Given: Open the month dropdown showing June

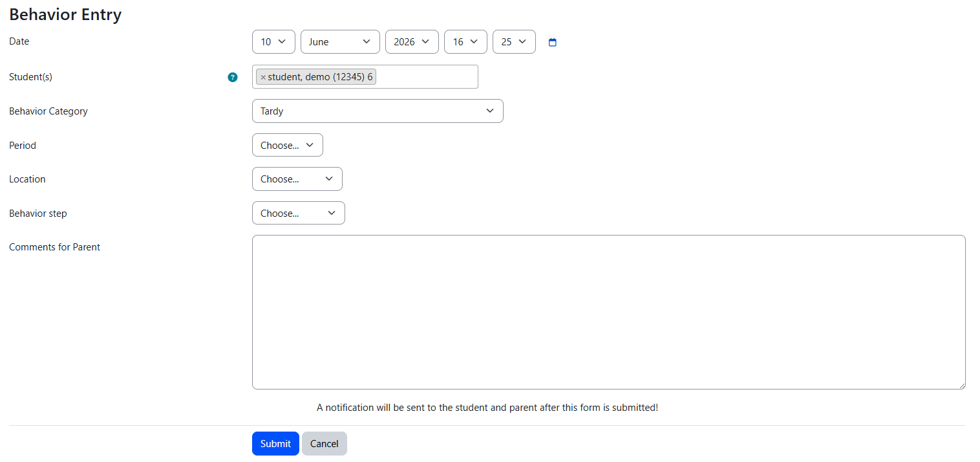Looking at the screenshot, I should click(x=340, y=41).
